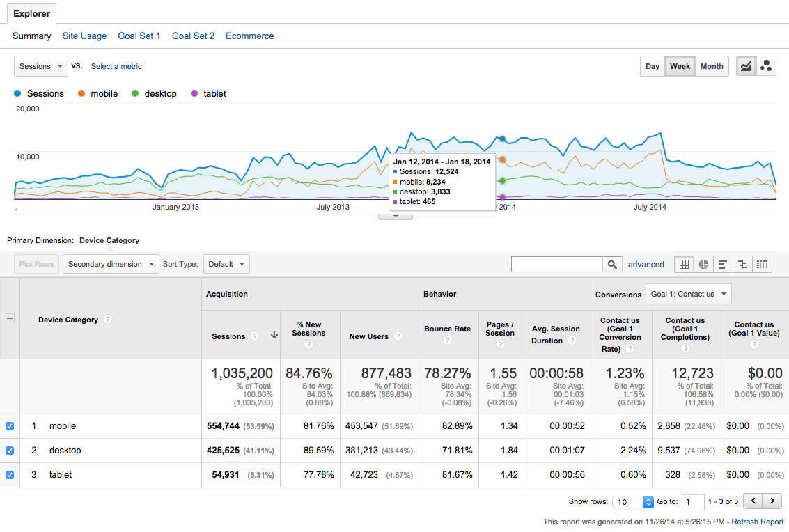Open the Ecommerce tab
789x532 pixels.
pyautogui.click(x=249, y=36)
